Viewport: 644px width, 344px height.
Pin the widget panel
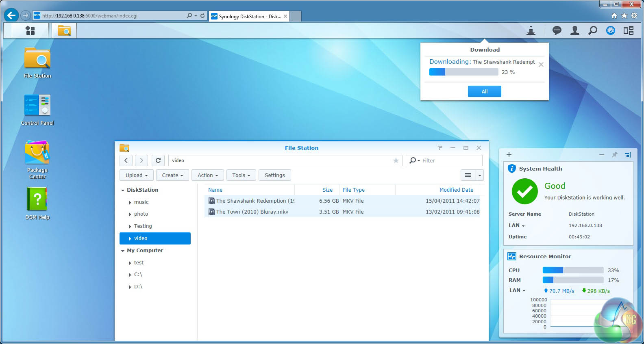tap(614, 155)
